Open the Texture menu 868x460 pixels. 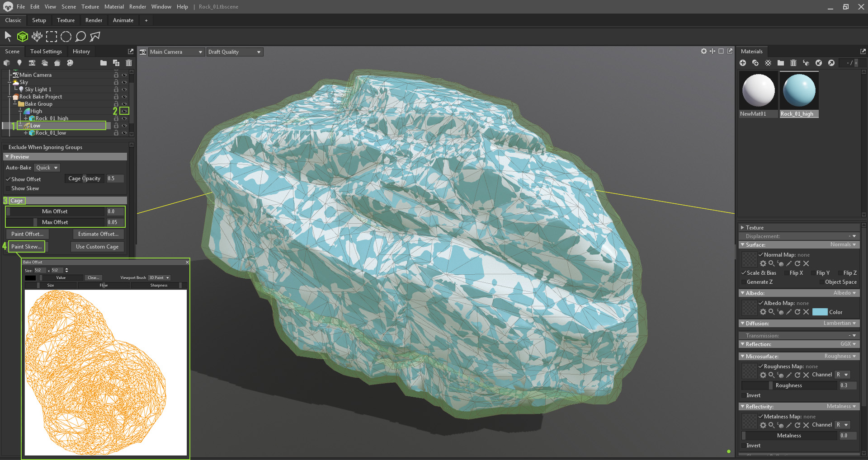(90, 6)
